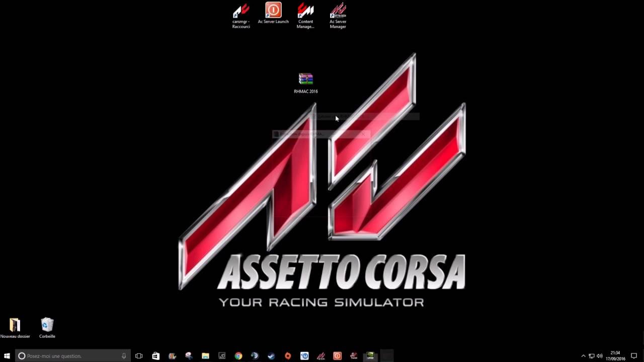Image resolution: width=644 pixels, height=362 pixels.
Task: Activate the Cortana microphone icon
Action: [x=124, y=356]
